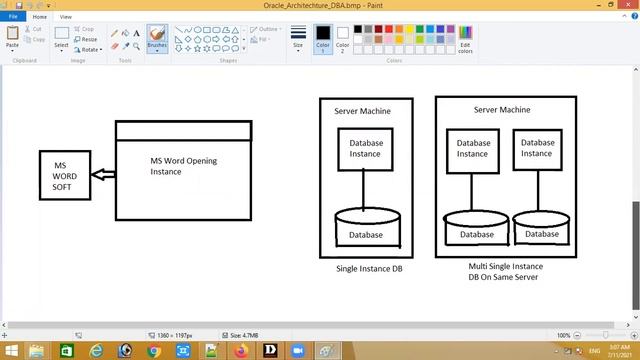The width and height of the screenshot is (640, 360).
Task: Click the Crop button
Action: coord(84,29)
